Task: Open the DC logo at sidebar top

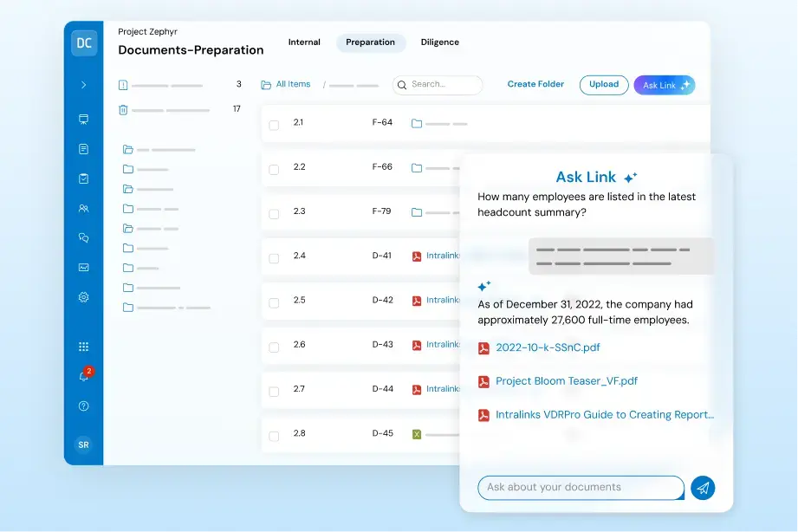Action: click(84, 43)
